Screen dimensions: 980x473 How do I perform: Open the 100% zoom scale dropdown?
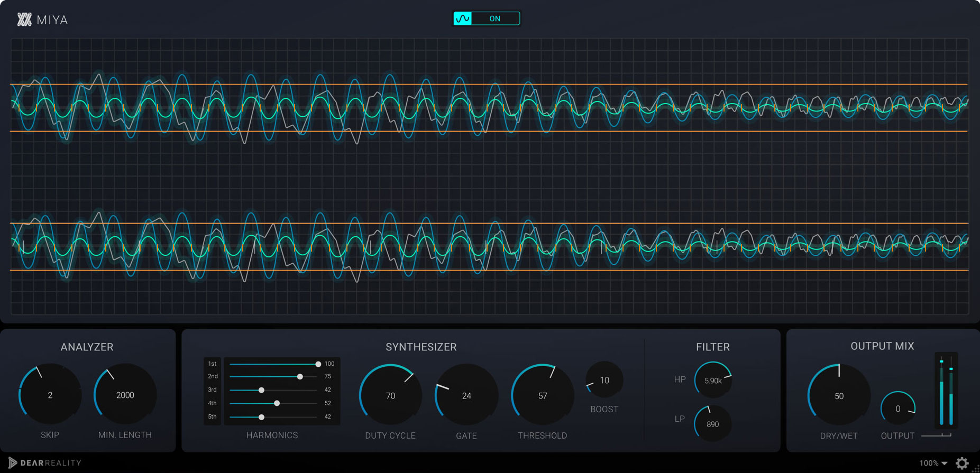click(x=933, y=463)
